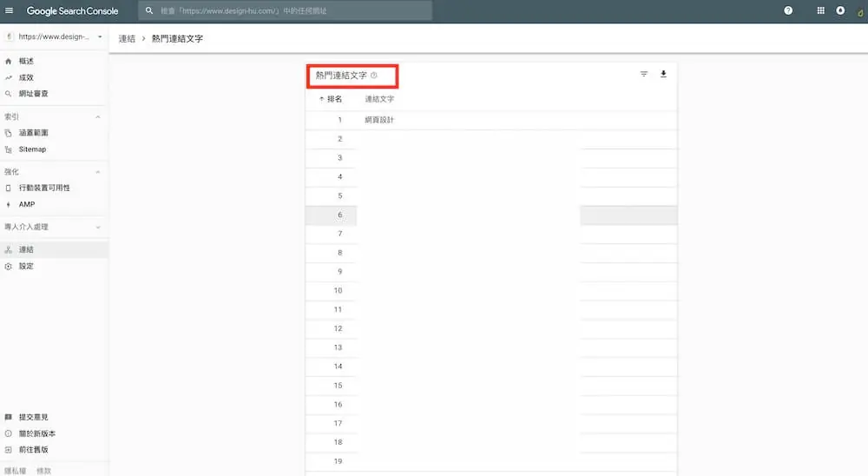The height and width of the screenshot is (476, 868).
Task: Click the 連結文字 column header
Action: pos(379,99)
